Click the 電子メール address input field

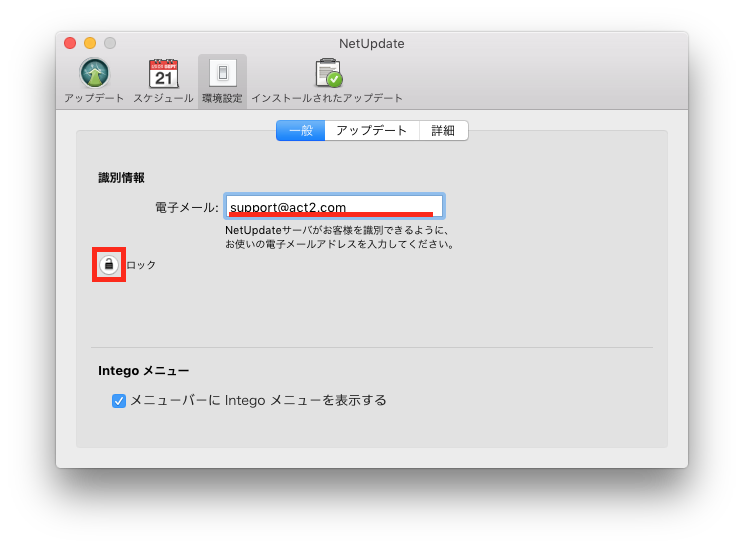(335, 206)
